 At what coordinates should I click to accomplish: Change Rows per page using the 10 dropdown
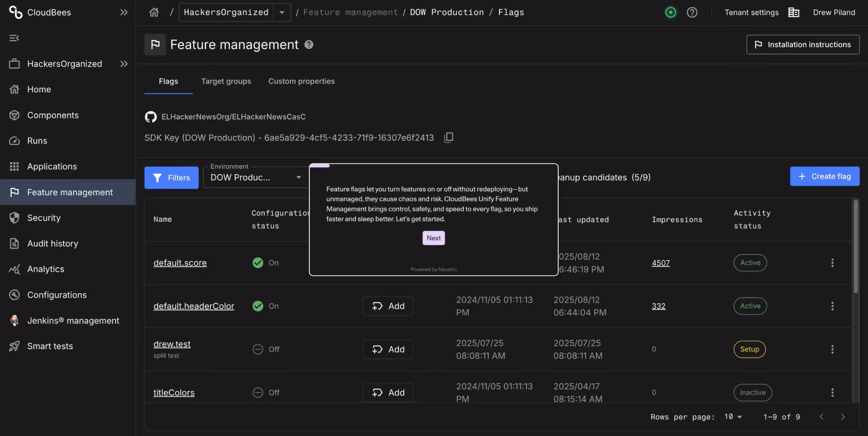(733, 416)
